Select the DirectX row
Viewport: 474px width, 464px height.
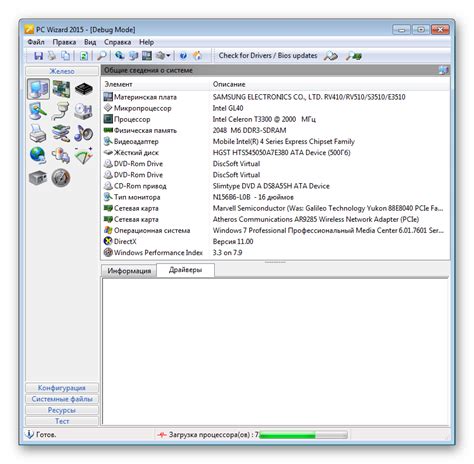coord(275,241)
